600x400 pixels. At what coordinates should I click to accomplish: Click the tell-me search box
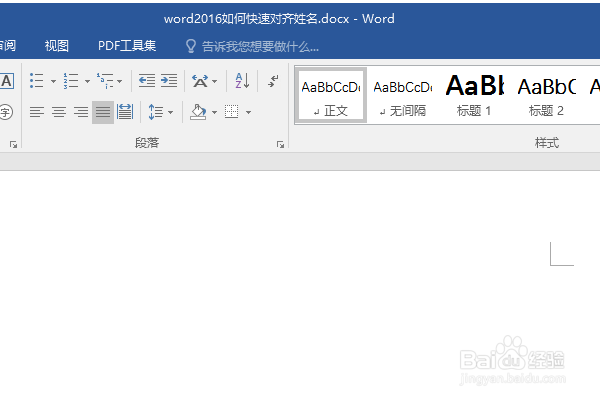point(260,46)
